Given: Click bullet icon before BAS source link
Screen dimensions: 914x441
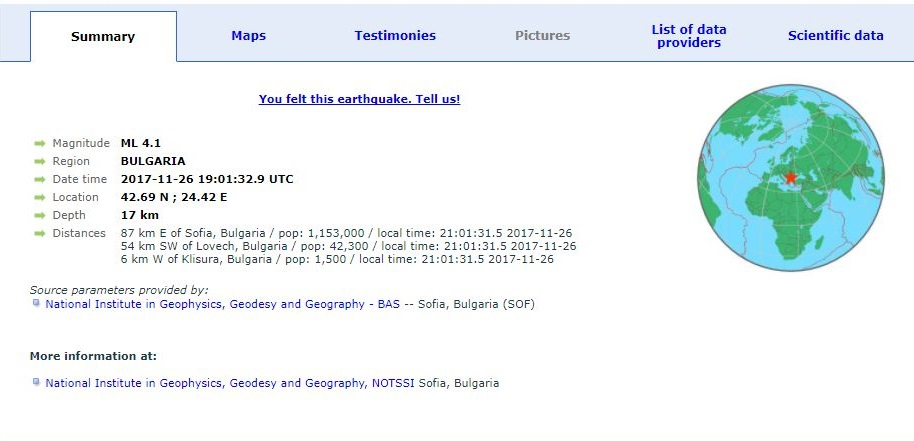Looking at the screenshot, I should (36, 303).
